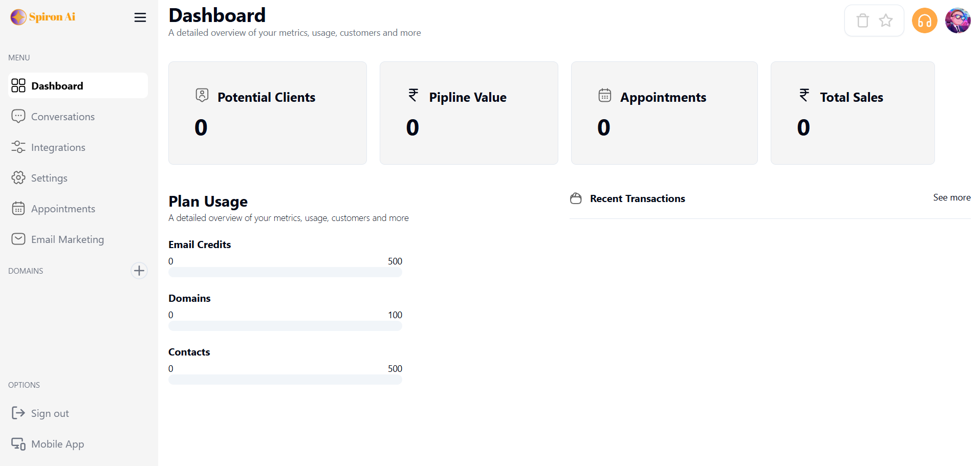The image size is (980, 466).
Task: Open Conversations from the sidebar
Action: pos(62,117)
